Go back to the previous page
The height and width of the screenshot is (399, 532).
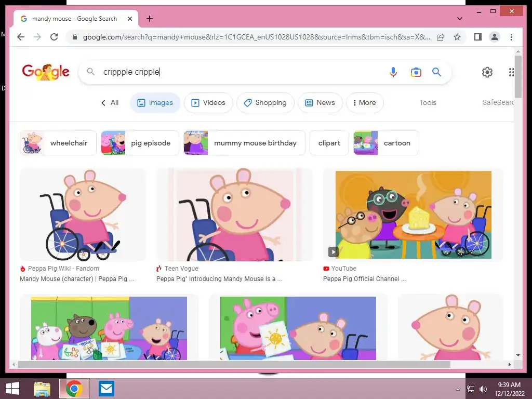pyautogui.click(x=21, y=37)
